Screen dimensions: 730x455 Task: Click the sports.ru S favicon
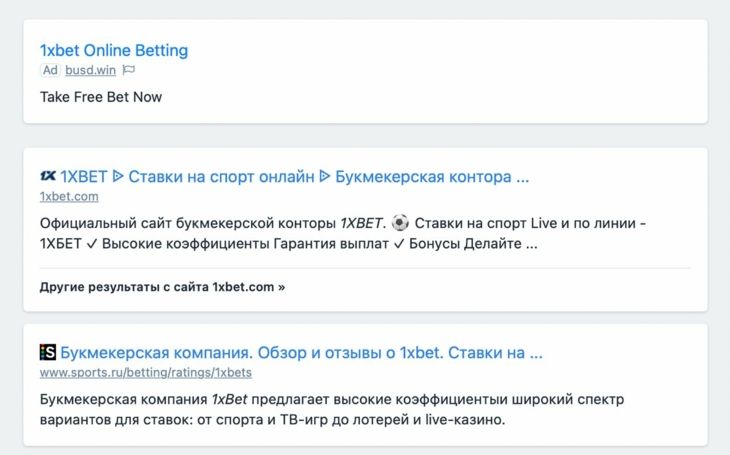click(48, 352)
